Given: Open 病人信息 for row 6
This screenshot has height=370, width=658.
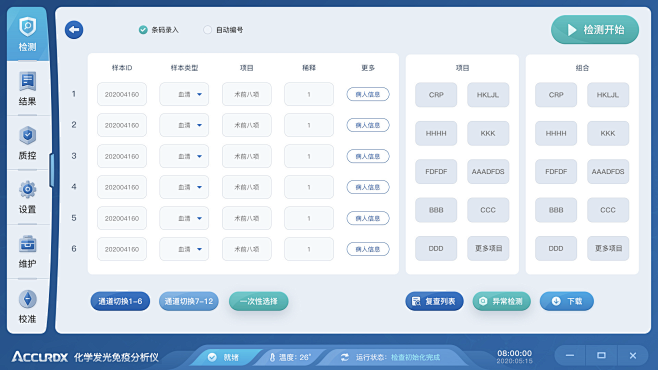Looking at the screenshot, I should click(368, 249).
